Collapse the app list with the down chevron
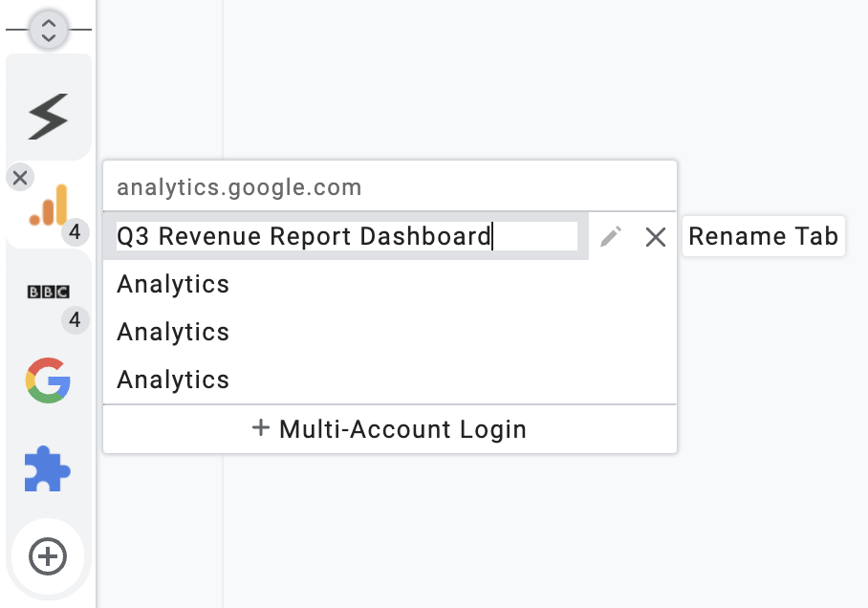The height and width of the screenshot is (608, 868). [x=48, y=36]
